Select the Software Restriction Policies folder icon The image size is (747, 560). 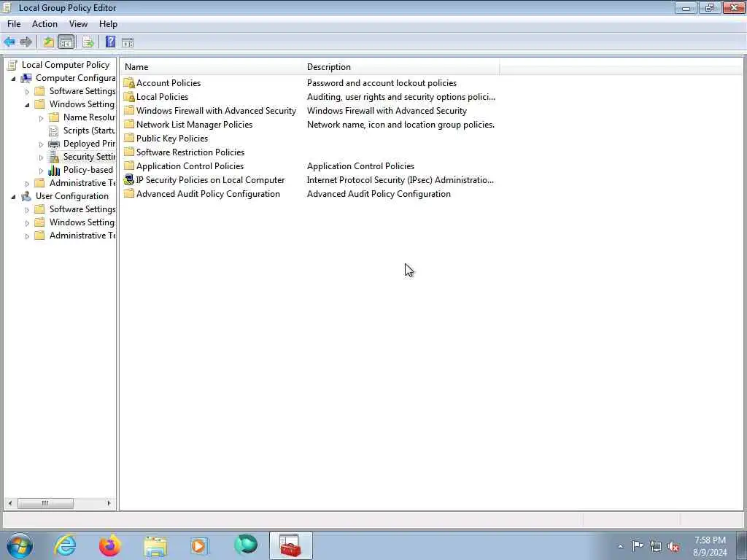tap(129, 152)
